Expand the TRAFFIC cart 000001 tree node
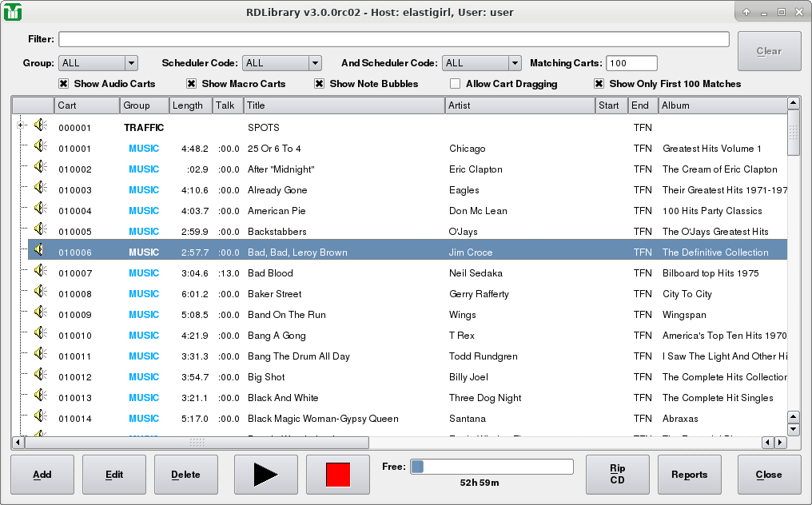Viewport: 812px width, 505px height. (x=20, y=125)
